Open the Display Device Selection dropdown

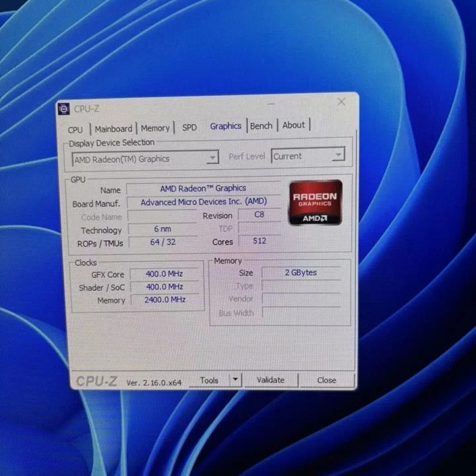(145, 159)
